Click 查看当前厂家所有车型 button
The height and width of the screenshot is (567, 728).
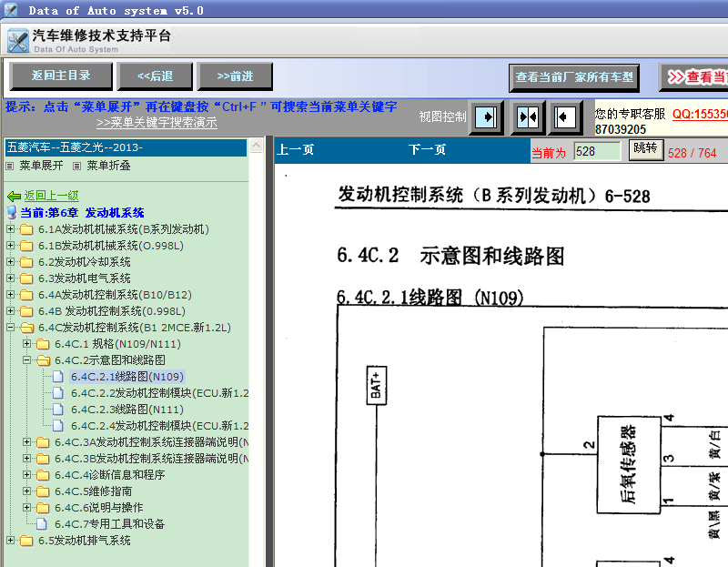coord(574,77)
